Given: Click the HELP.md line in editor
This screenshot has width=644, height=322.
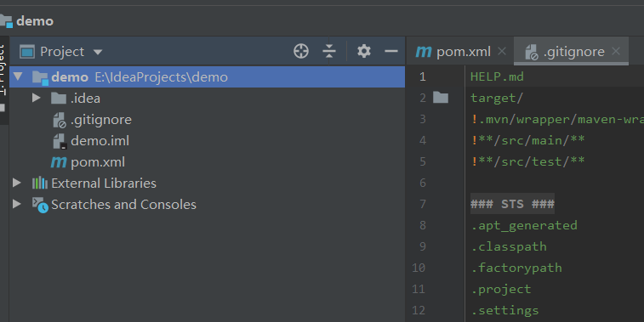Looking at the screenshot, I should [497, 76].
